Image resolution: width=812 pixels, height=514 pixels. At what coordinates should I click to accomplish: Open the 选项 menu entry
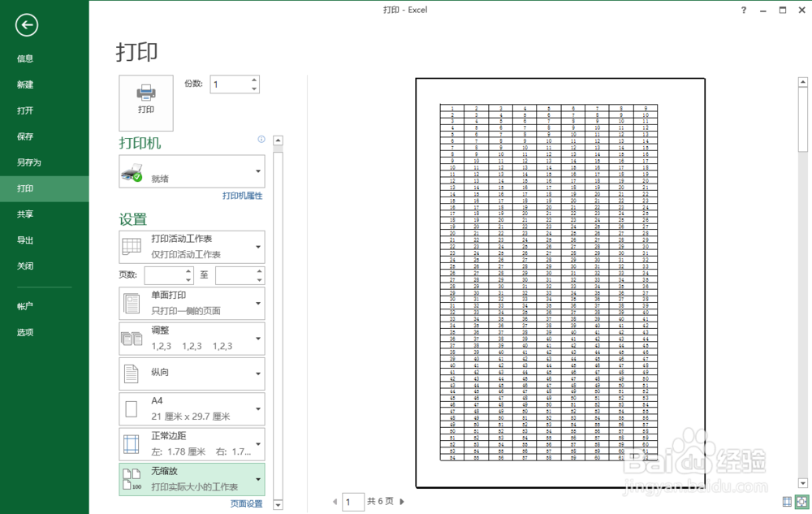(x=25, y=332)
